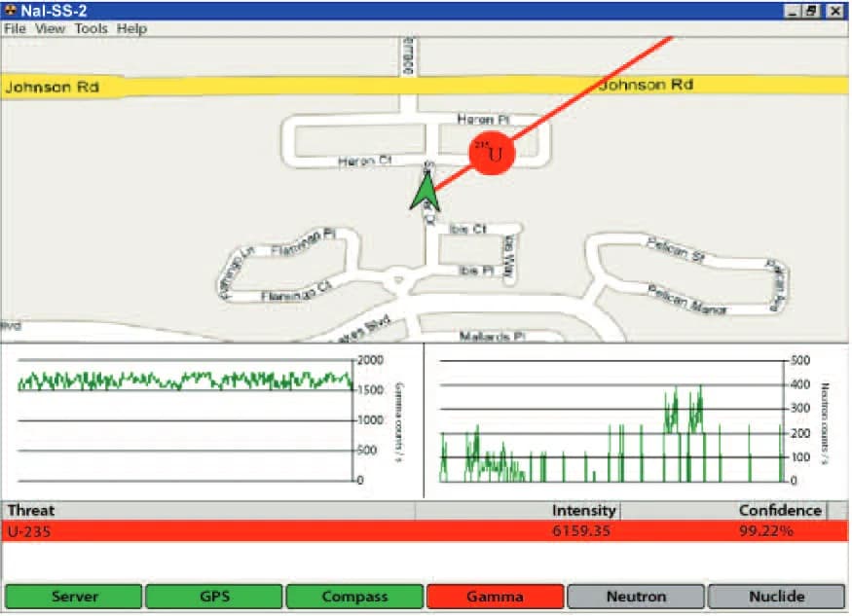
Task: Click the 2000 tick on gamma chart
Action: click(371, 360)
